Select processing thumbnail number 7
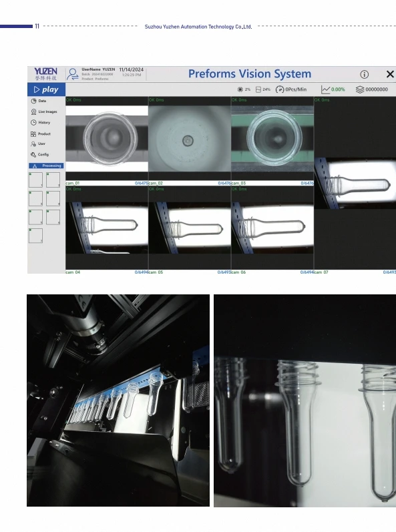396x532 pixels. tap(35, 236)
